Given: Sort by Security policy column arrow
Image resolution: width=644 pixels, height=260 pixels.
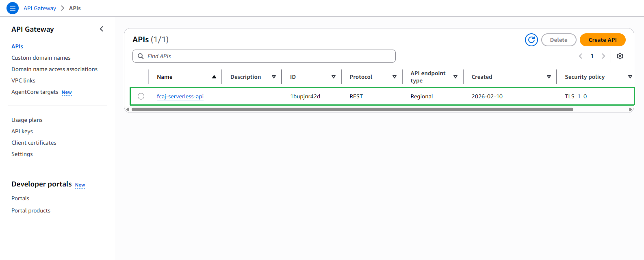Looking at the screenshot, I should coord(630,77).
